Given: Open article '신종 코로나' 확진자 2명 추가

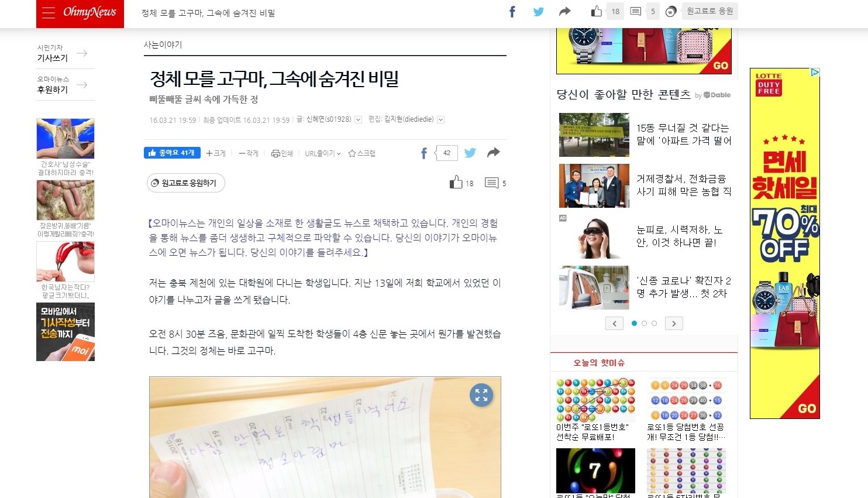Looking at the screenshot, I should click(684, 287).
